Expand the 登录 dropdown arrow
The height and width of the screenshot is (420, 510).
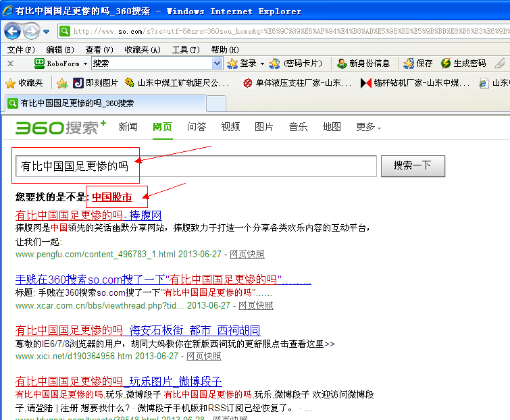[262, 63]
